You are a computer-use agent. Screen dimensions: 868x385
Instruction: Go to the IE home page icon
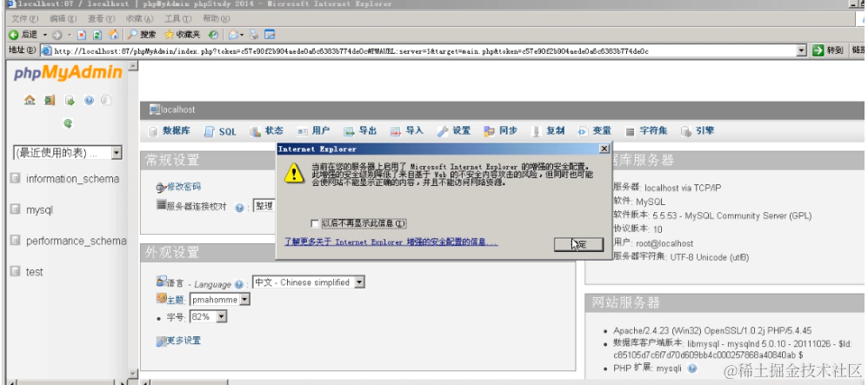pyautogui.click(x=113, y=35)
